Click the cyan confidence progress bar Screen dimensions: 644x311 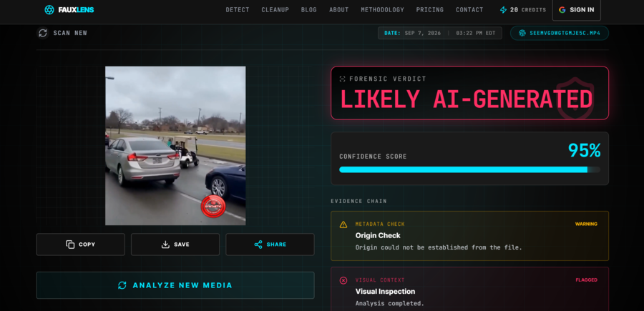pyautogui.click(x=469, y=169)
